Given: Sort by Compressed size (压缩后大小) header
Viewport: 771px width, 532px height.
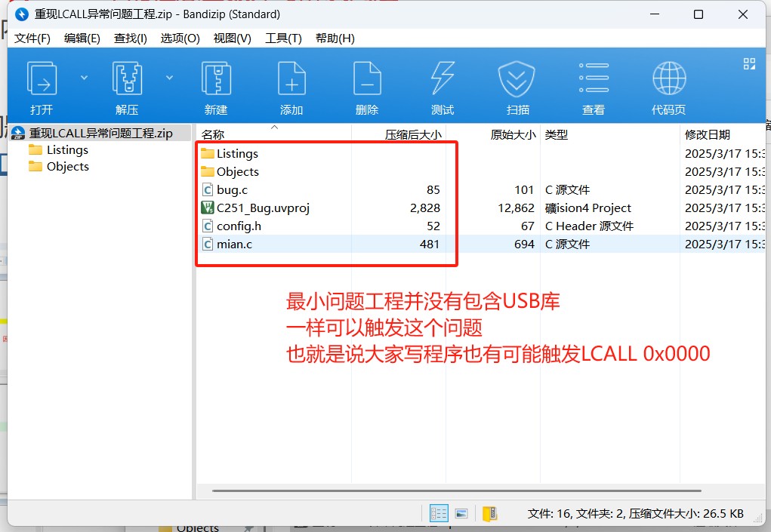Looking at the screenshot, I should (x=399, y=134).
